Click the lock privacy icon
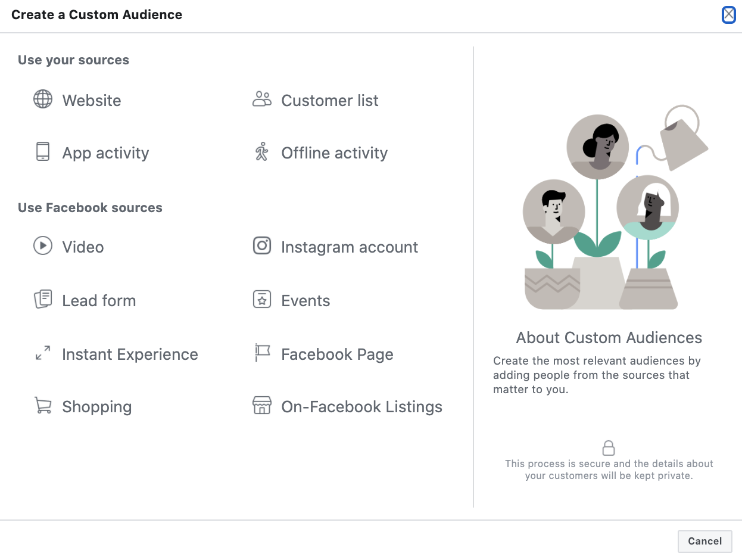 [x=609, y=447]
